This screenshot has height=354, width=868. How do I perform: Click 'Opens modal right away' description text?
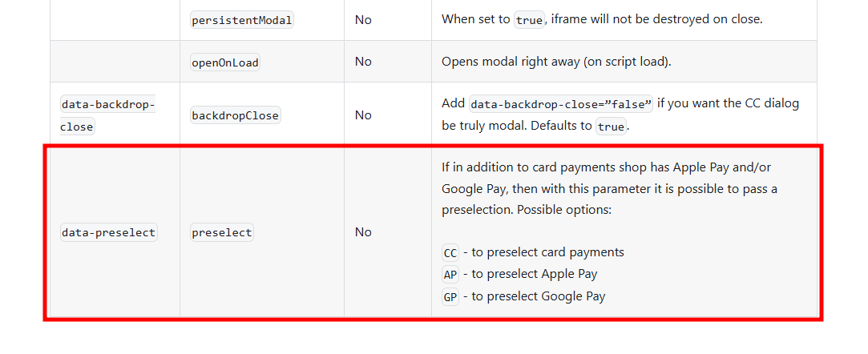pos(556,62)
